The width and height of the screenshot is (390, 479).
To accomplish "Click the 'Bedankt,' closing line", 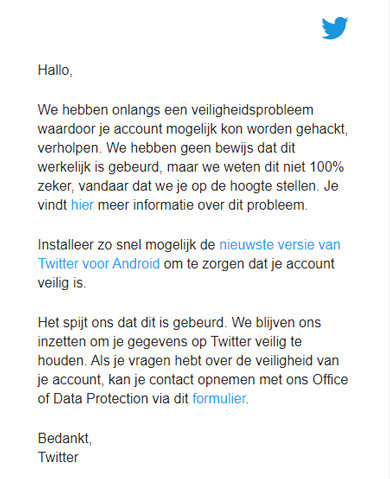I will point(65,438).
